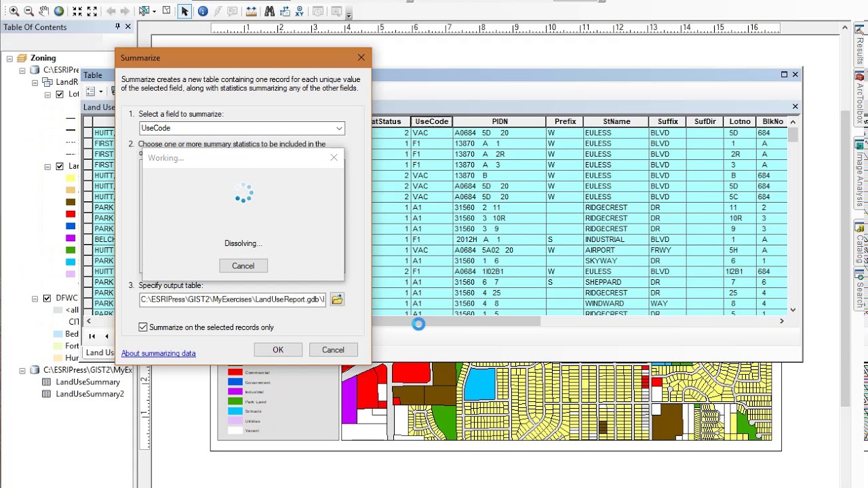Collapse the Lot sublayer legend
The height and width of the screenshot is (488, 868).
pyautogui.click(x=47, y=94)
